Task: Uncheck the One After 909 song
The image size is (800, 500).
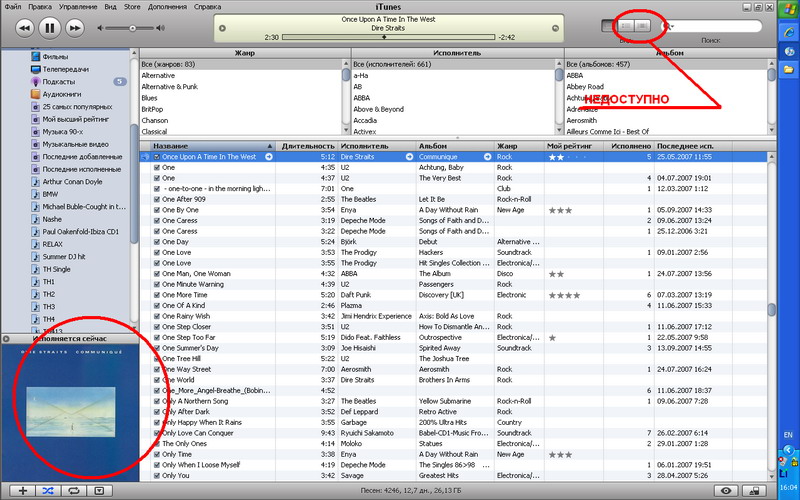Action: coord(157,199)
